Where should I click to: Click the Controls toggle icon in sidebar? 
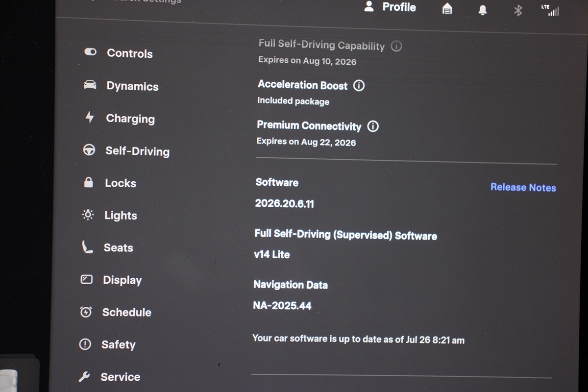pyautogui.click(x=90, y=52)
